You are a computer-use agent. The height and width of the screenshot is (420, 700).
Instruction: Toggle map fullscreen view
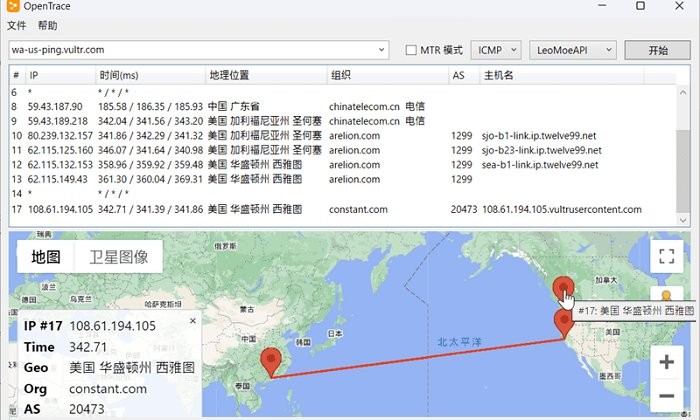point(666,256)
